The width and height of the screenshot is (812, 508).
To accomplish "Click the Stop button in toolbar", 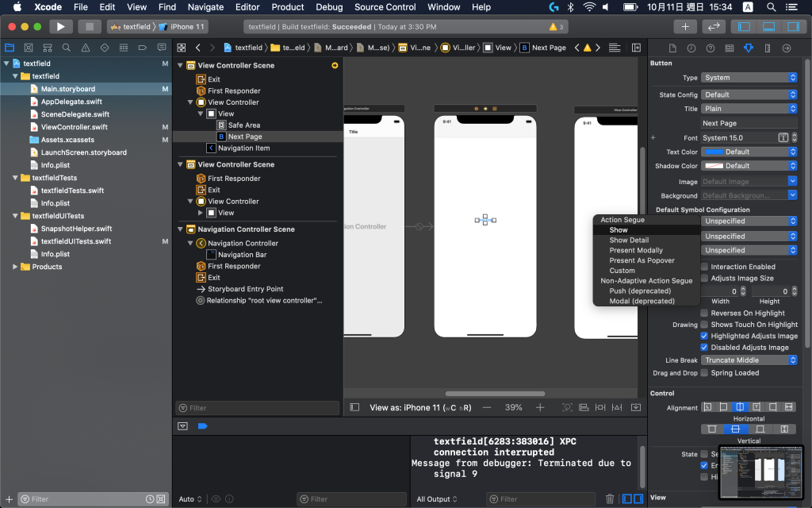I will (x=90, y=26).
